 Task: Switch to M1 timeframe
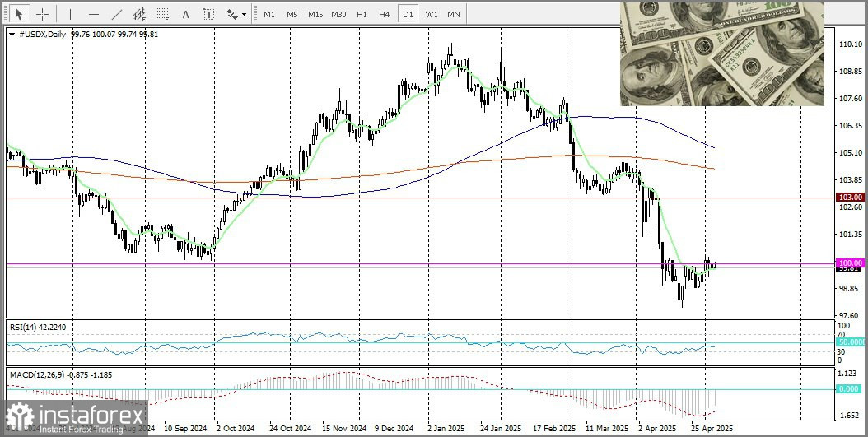(x=269, y=14)
